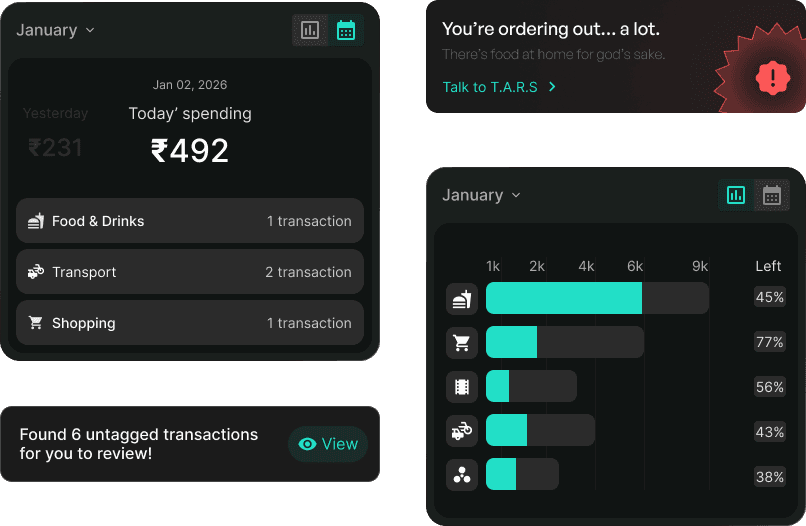Click the Food budget progress bar

coord(597,298)
